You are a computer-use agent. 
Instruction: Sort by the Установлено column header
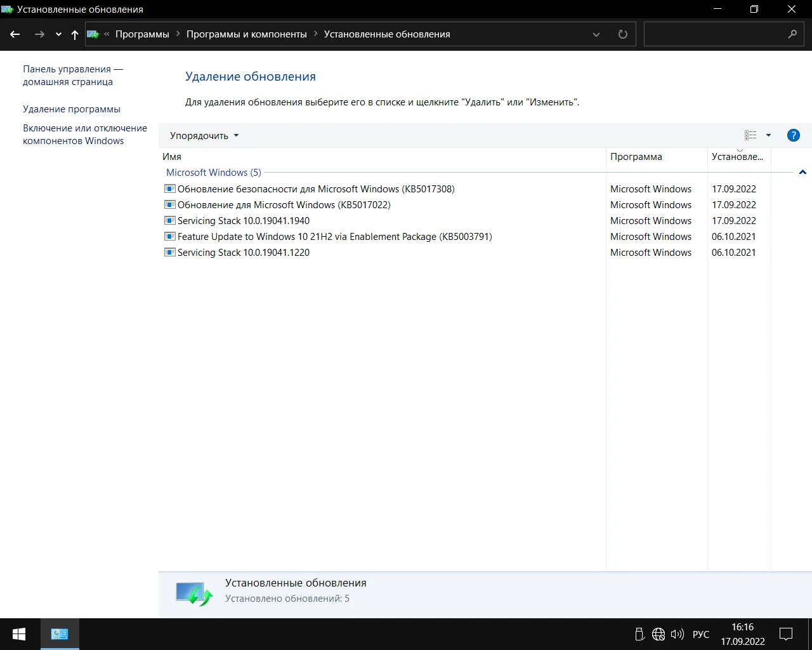(x=738, y=157)
